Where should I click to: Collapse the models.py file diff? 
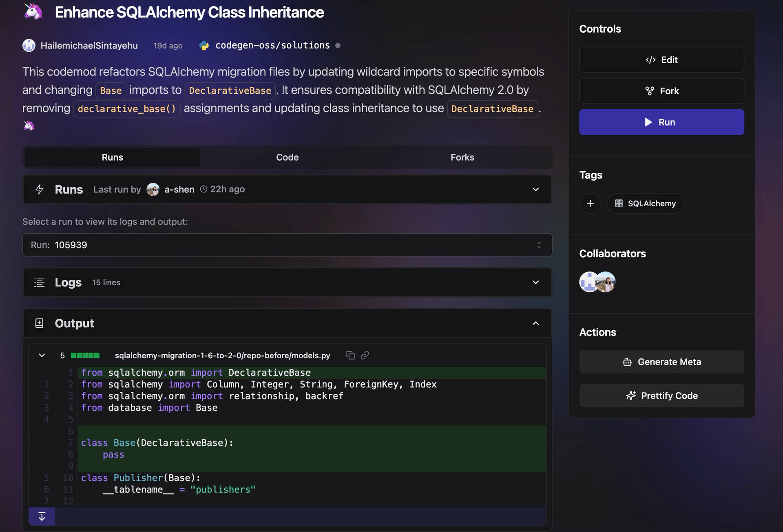click(42, 355)
